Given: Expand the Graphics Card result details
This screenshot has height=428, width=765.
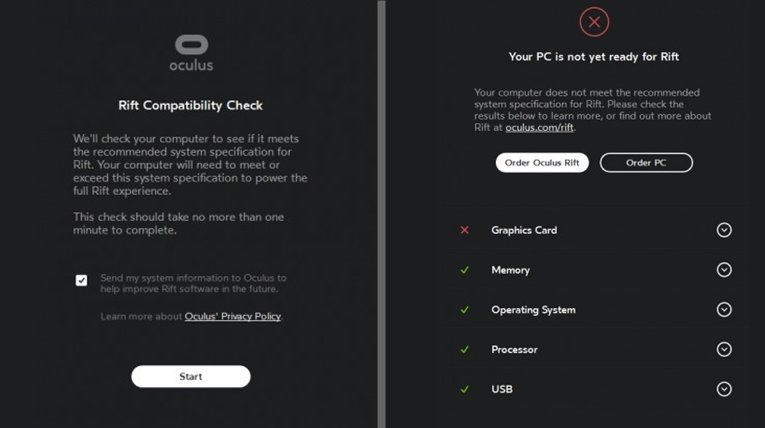Looking at the screenshot, I should click(x=724, y=230).
